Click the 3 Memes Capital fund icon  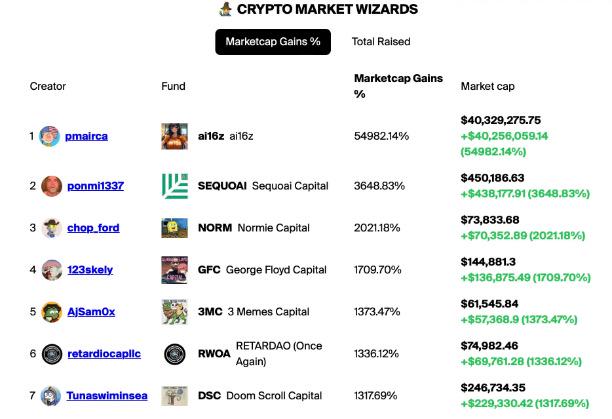coord(175,312)
